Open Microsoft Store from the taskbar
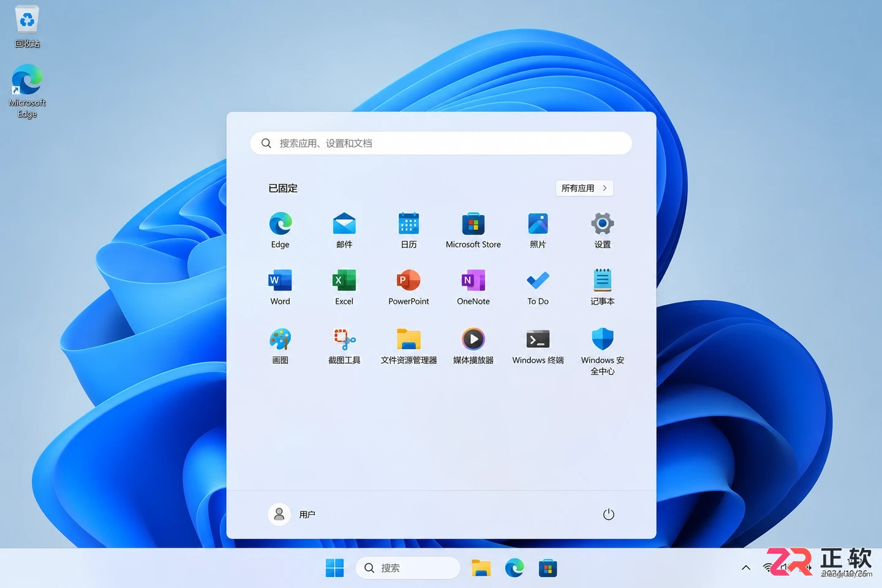The height and width of the screenshot is (588, 882). 548,568
